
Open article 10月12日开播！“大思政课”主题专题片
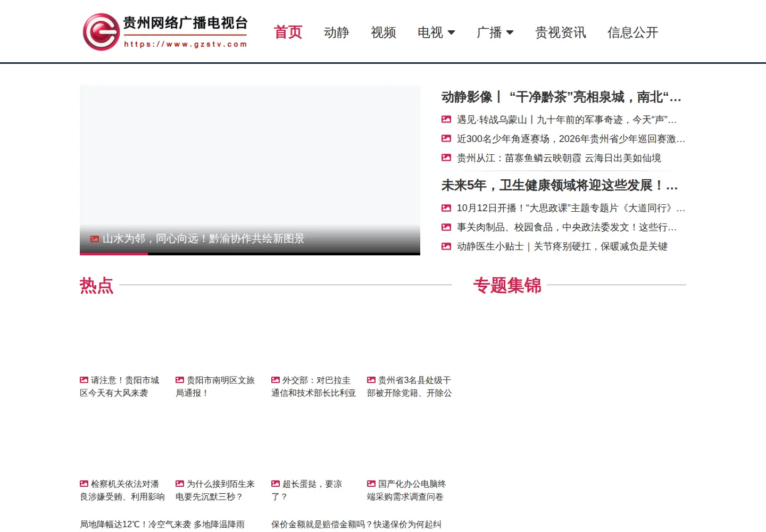(x=571, y=208)
